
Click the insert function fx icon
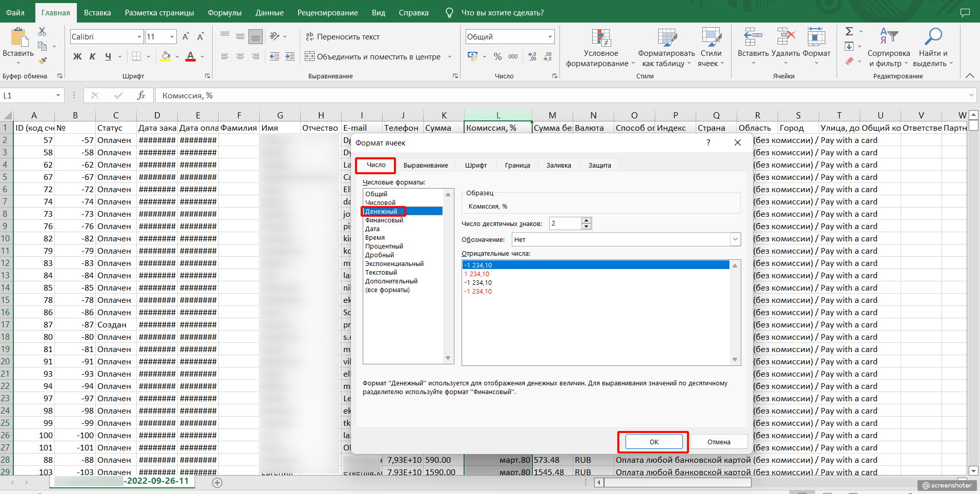click(x=141, y=95)
